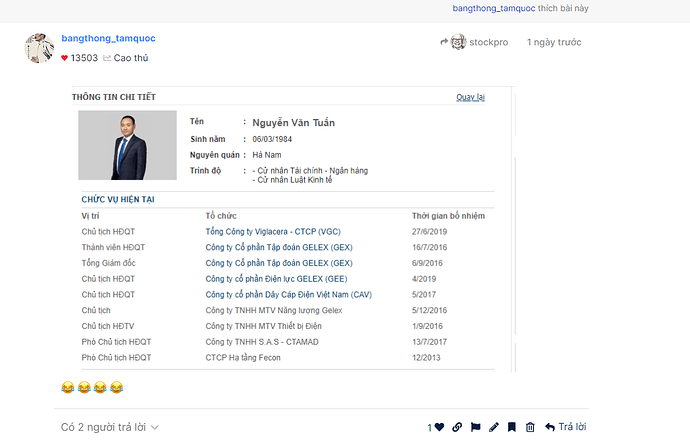
Task: Click the laughing emoji row under the image
Action: pyautogui.click(x=92, y=387)
